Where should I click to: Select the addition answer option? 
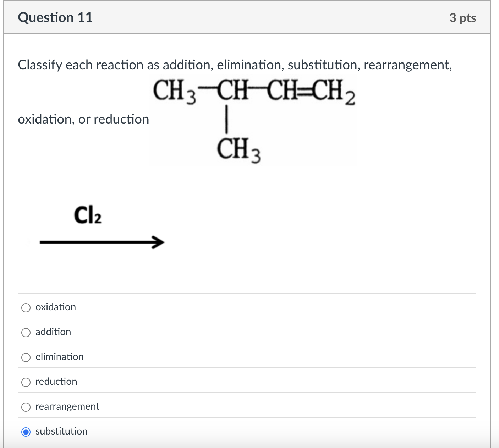26,333
